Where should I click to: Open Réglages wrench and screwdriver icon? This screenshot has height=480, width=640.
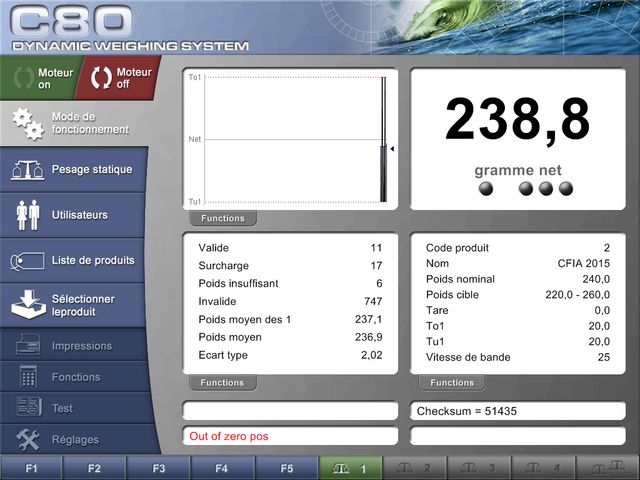(x=29, y=439)
